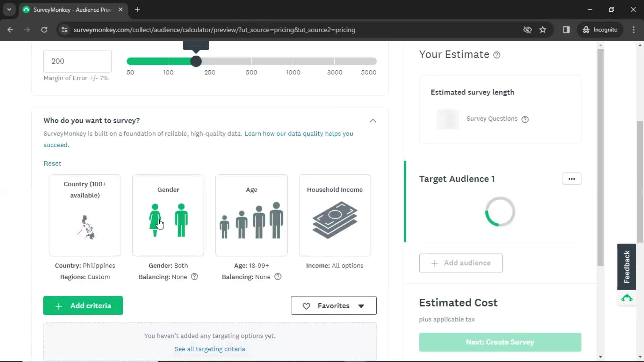Click the Survey Questions input field
This screenshot has width=644, height=362.
(447, 118)
